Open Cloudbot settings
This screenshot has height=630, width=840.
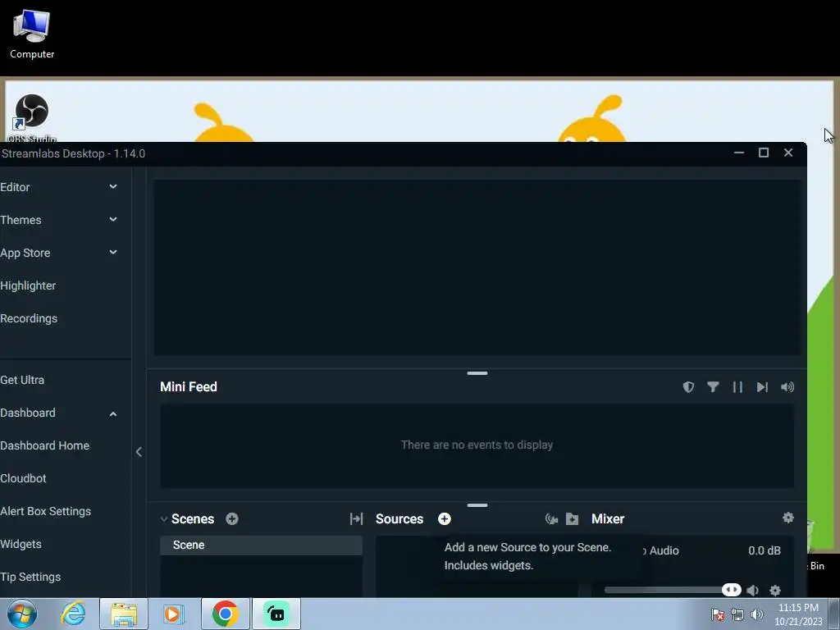[x=23, y=478]
